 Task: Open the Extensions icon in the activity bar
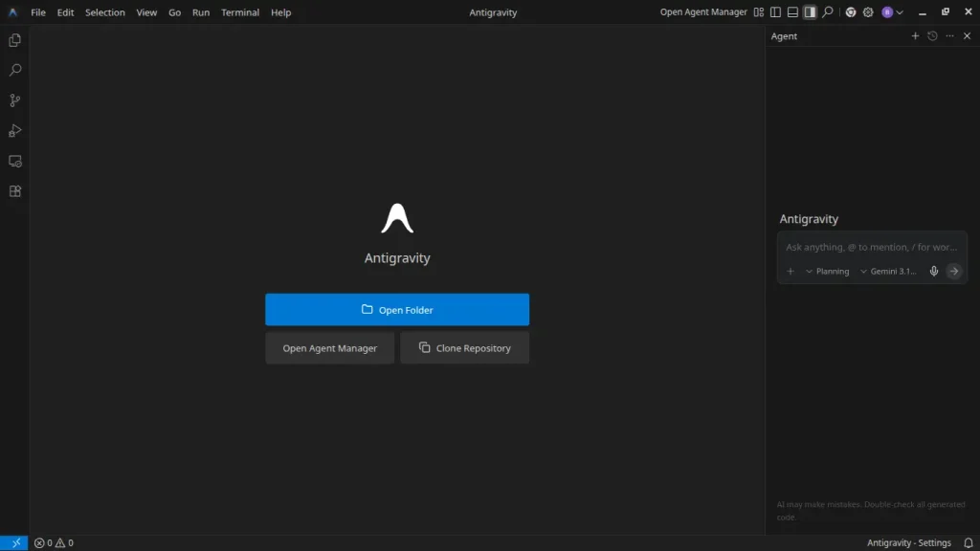pyautogui.click(x=14, y=191)
